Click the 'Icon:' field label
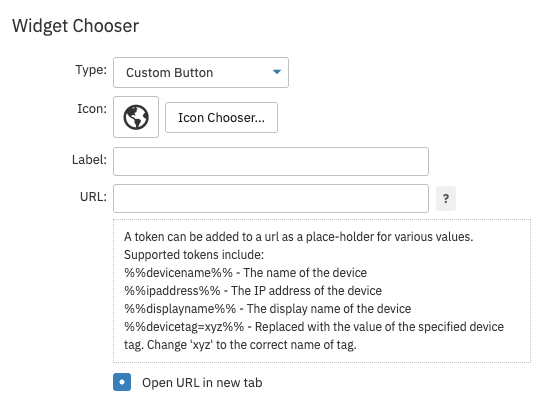The height and width of the screenshot is (404, 544). [x=92, y=109]
